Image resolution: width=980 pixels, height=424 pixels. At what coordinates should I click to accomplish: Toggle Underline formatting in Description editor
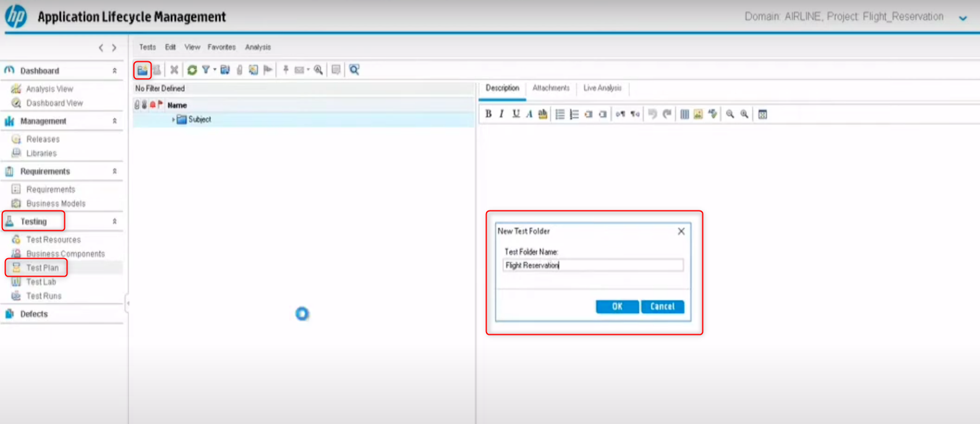coord(516,114)
